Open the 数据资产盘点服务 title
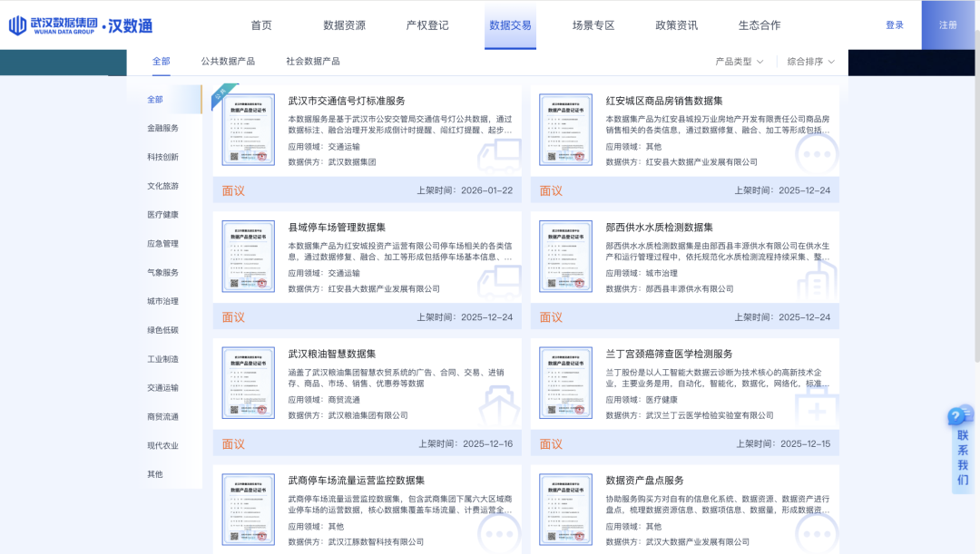The width and height of the screenshot is (980, 554). [x=644, y=481]
